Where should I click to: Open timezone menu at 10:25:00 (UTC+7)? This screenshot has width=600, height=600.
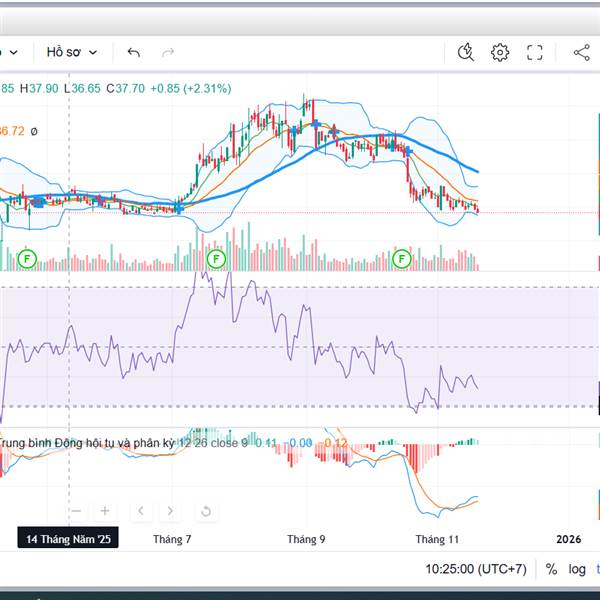(475, 569)
